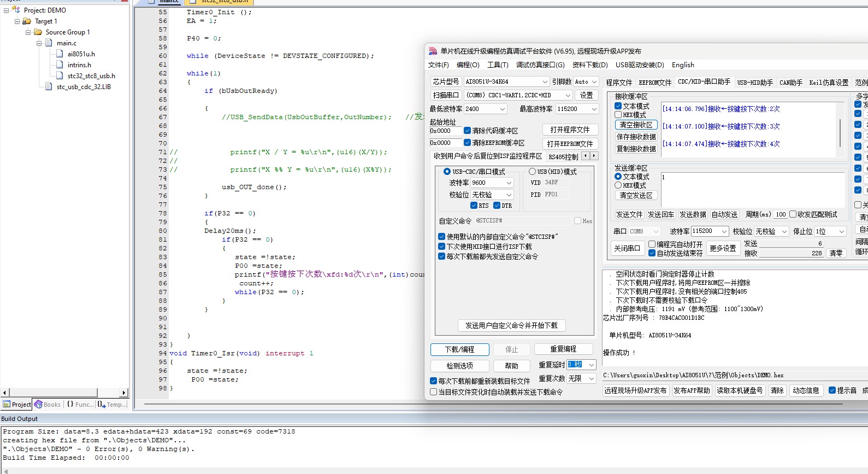Collapse the Target 1 tree node
The width and height of the screenshot is (868, 474).
(17, 21)
